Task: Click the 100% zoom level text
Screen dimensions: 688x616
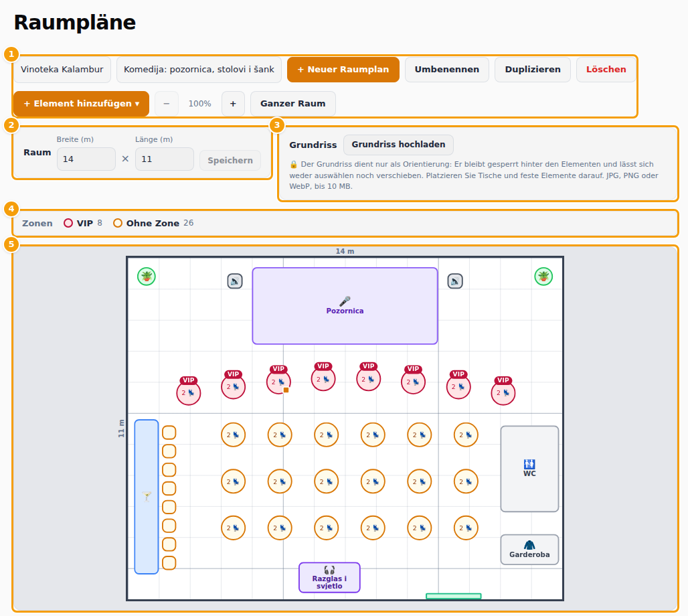Action: click(x=199, y=104)
